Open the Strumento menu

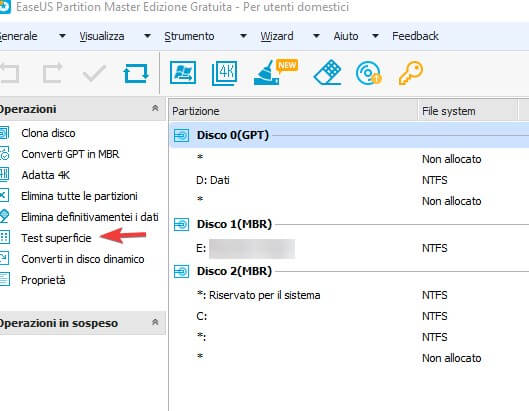click(x=189, y=36)
